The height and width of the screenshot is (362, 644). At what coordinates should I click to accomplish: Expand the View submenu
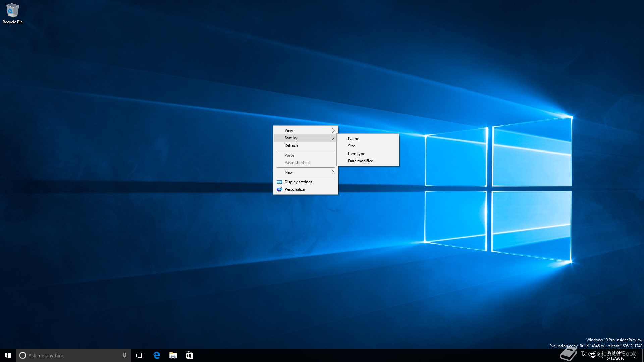[306, 131]
